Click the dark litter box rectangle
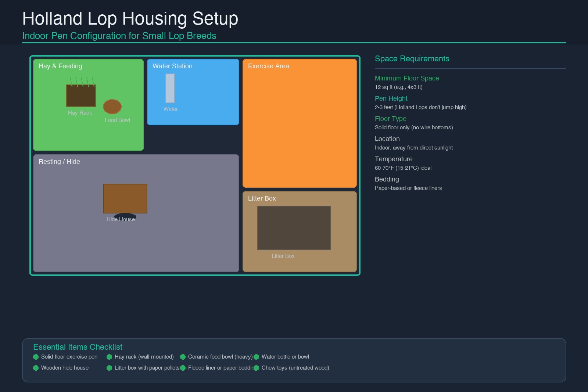Viewport: 588px width, 392px height. point(294,228)
